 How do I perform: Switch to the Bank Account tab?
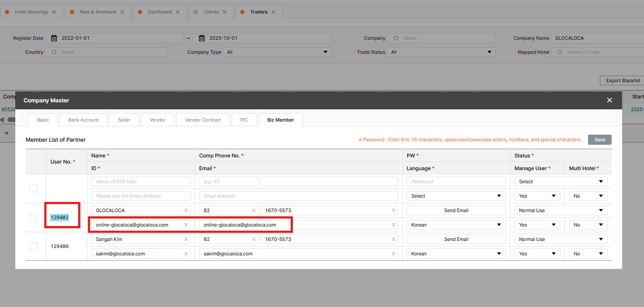[84, 120]
